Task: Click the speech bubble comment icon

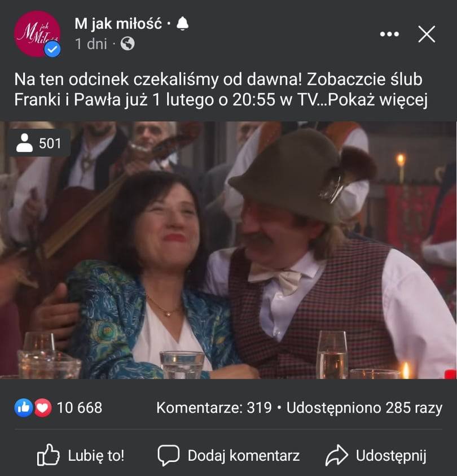Action: tap(168, 455)
